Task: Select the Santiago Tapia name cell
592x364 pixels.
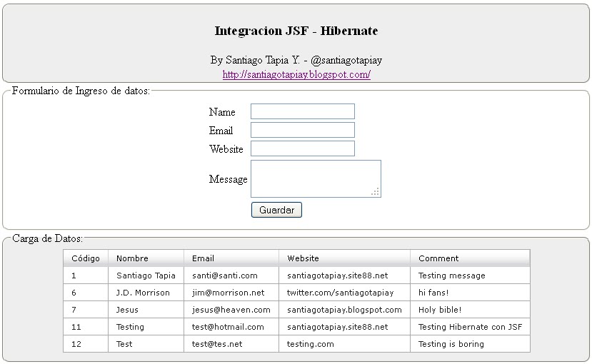Action: click(146, 275)
